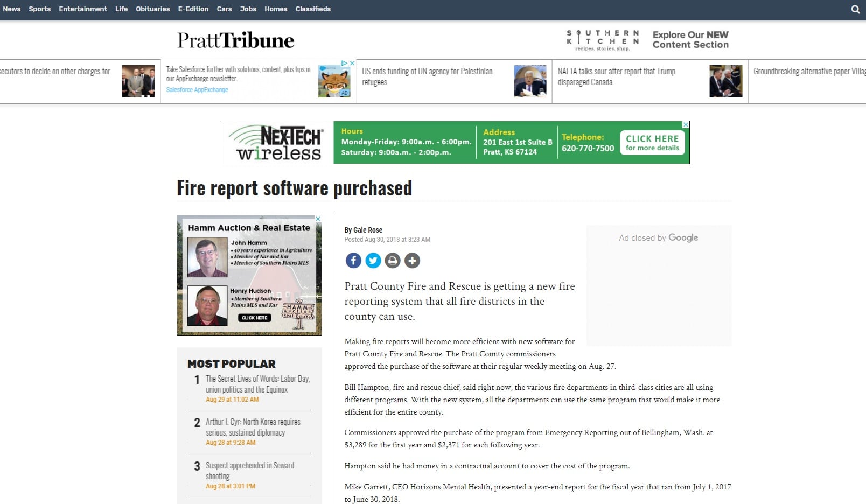Open Entertainment section
The width and height of the screenshot is (866, 504).
point(83,9)
